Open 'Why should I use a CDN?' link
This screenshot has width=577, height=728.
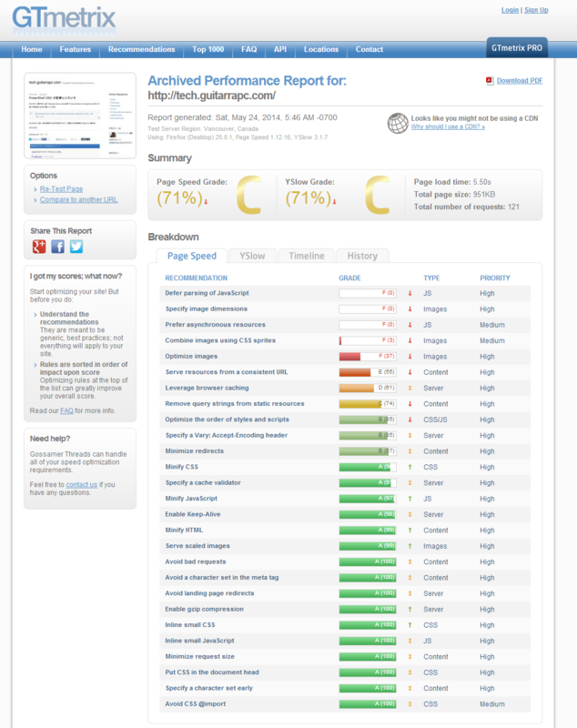pos(448,126)
